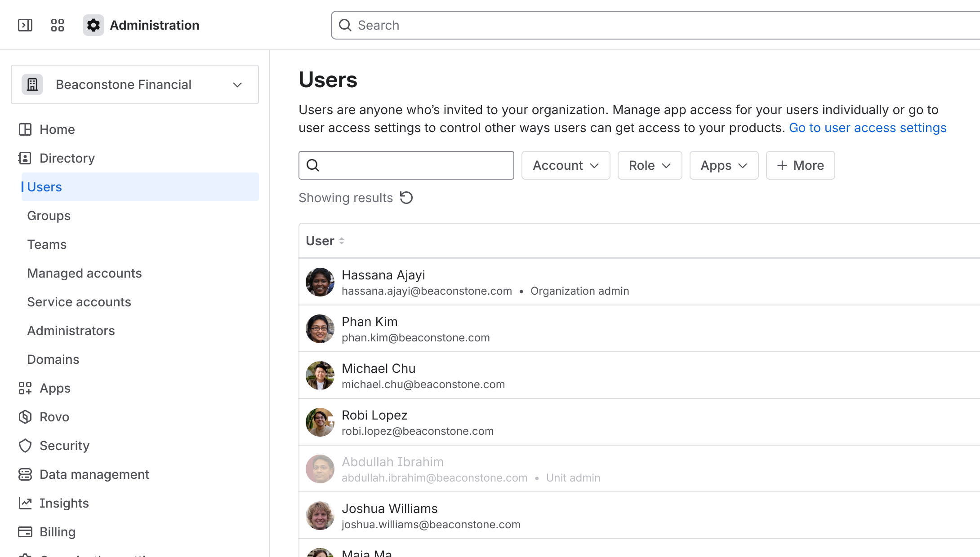
Task: Click Joshua Williams's avatar
Action: 320,516
